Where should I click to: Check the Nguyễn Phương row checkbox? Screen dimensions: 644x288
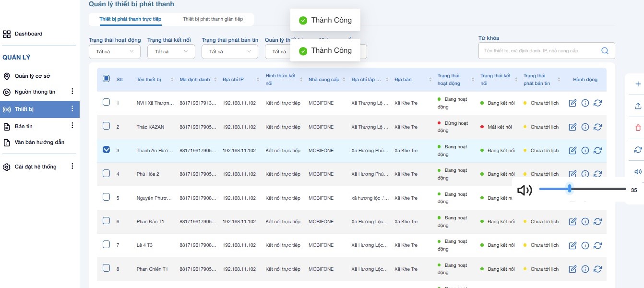(107, 197)
